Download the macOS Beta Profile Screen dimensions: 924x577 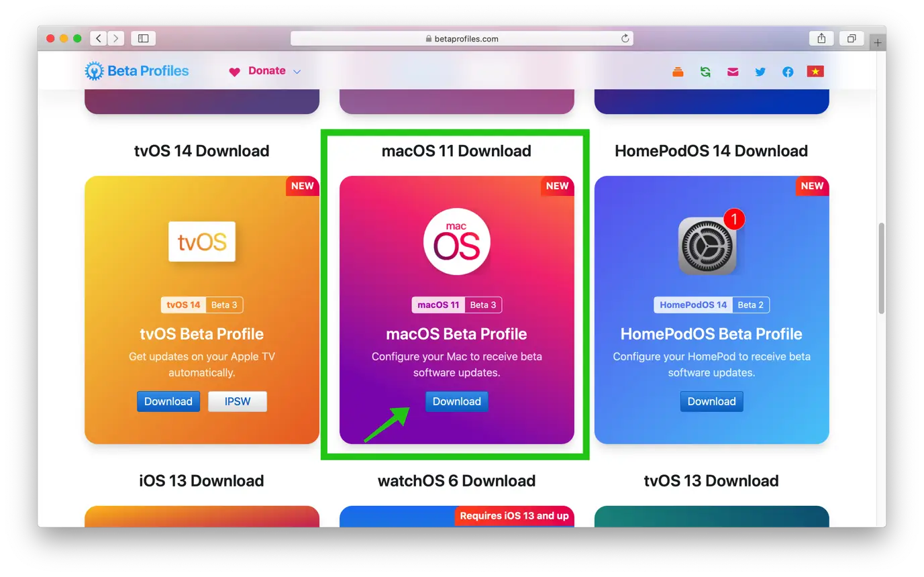pos(457,401)
